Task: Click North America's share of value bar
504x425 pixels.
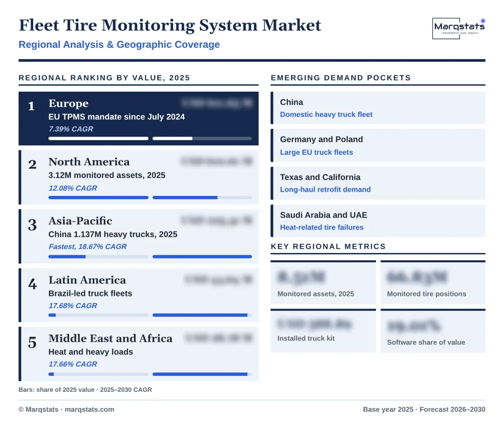Action: tap(99, 198)
